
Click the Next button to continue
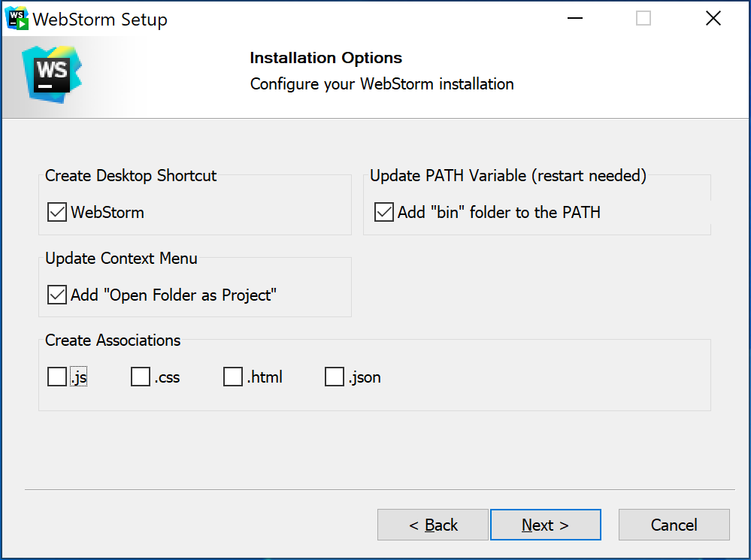(x=545, y=524)
